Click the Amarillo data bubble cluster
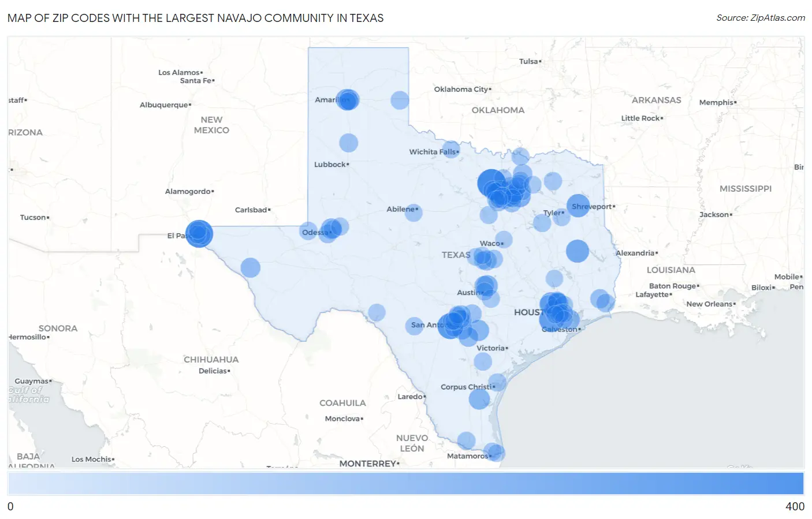Screen dimensions: 812x519 (348, 100)
